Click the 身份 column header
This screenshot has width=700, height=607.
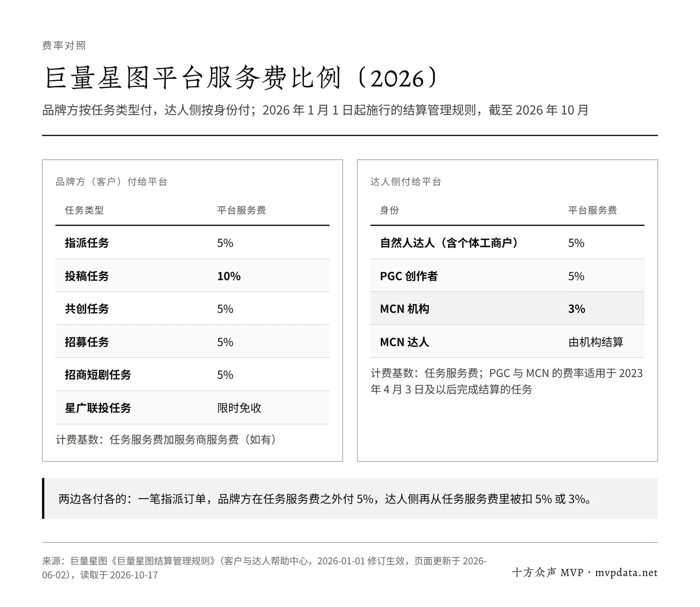(x=389, y=210)
